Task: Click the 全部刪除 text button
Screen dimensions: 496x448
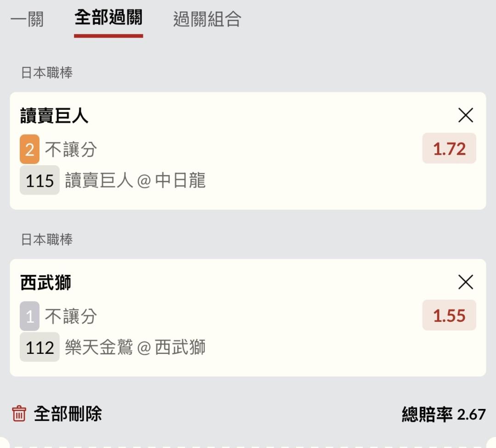Action: pyautogui.click(x=68, y=414)
